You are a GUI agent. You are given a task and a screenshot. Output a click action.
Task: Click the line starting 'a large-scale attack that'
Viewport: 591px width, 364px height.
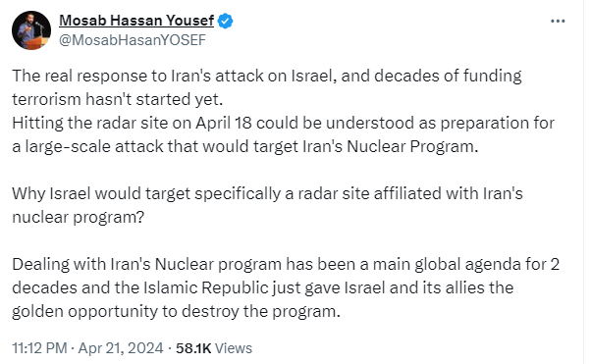(245, 146)
